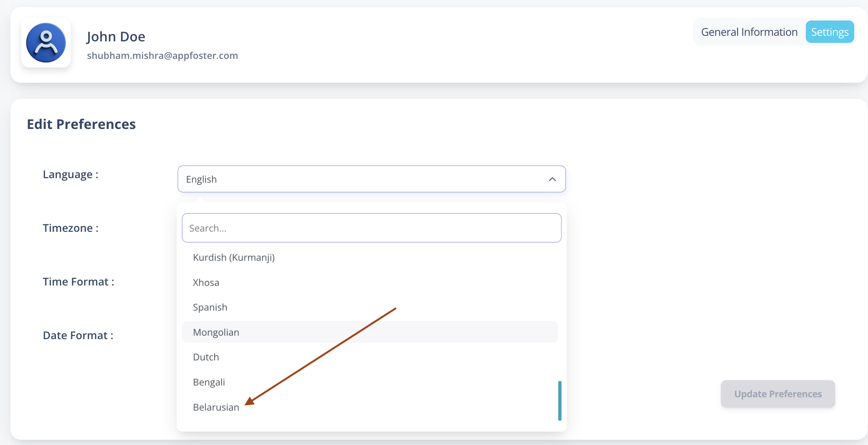Screen dimensions: 868x445
Task: Open the Language combo box showing English
Action: (x=371, y=179)
